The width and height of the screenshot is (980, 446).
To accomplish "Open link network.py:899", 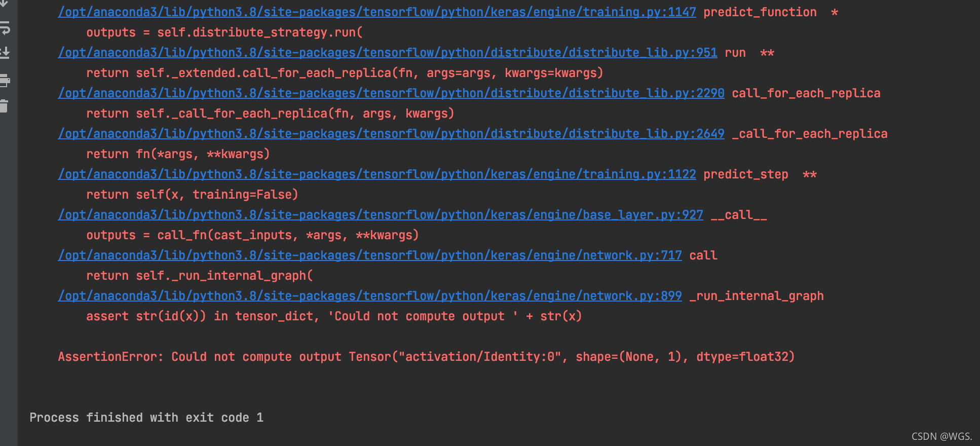I will click(x=370, y=296).
